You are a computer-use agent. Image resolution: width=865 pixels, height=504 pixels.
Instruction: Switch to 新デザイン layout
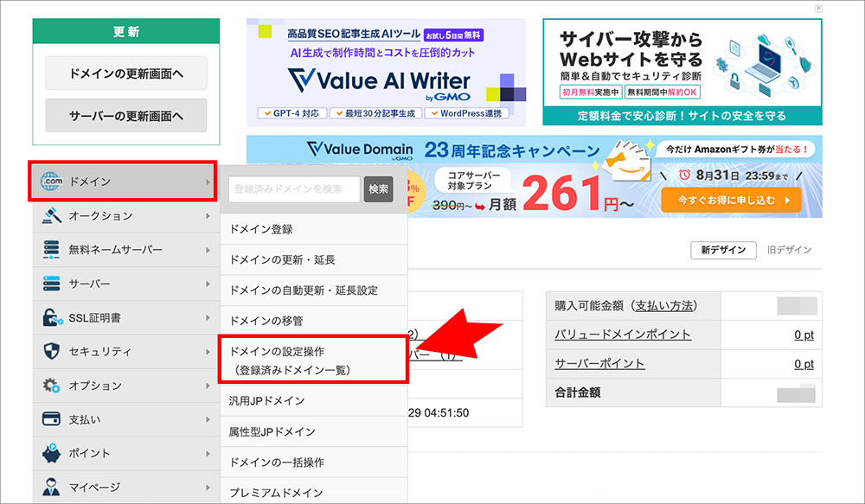(723, 250)
